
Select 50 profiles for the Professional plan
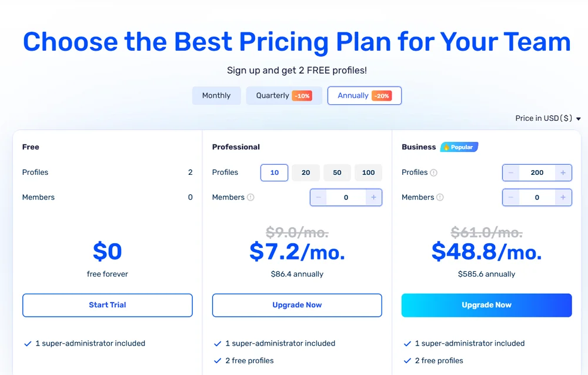(337, 172)
